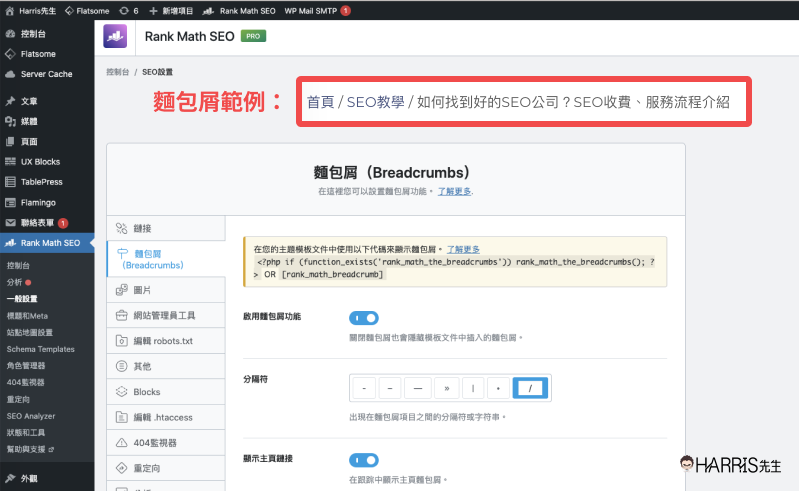
Task: Open 幫助與支援 external link
Action: click(x=30, y=449)
